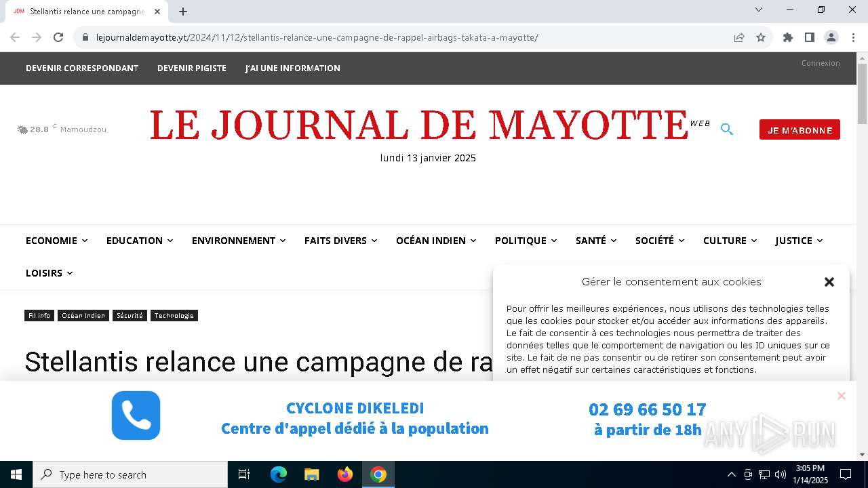
Task: Open the network icon in tray
Action: coord(764,474)
